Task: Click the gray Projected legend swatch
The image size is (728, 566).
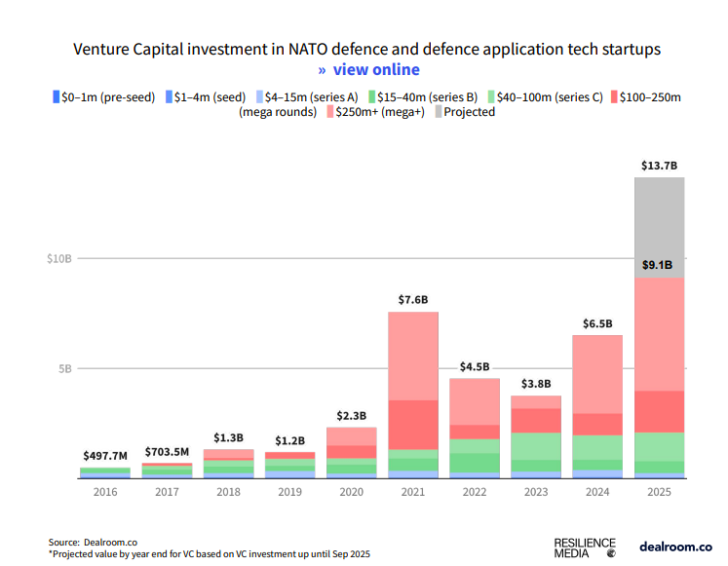Action: [x=440, y=112]
